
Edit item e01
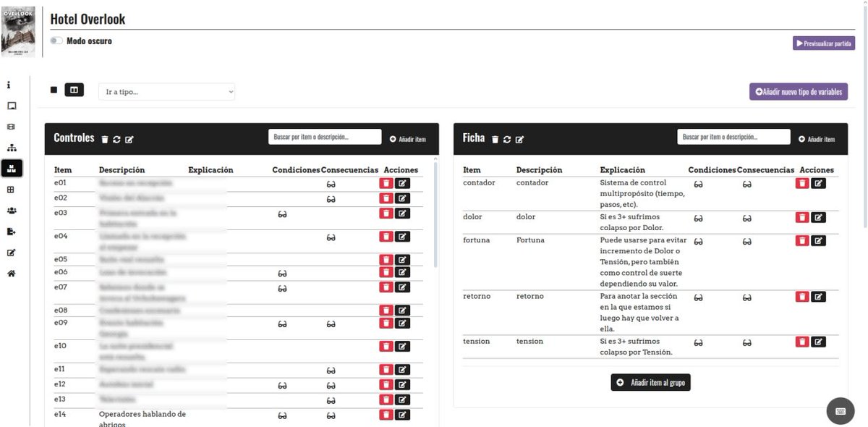tap(402, 183)
